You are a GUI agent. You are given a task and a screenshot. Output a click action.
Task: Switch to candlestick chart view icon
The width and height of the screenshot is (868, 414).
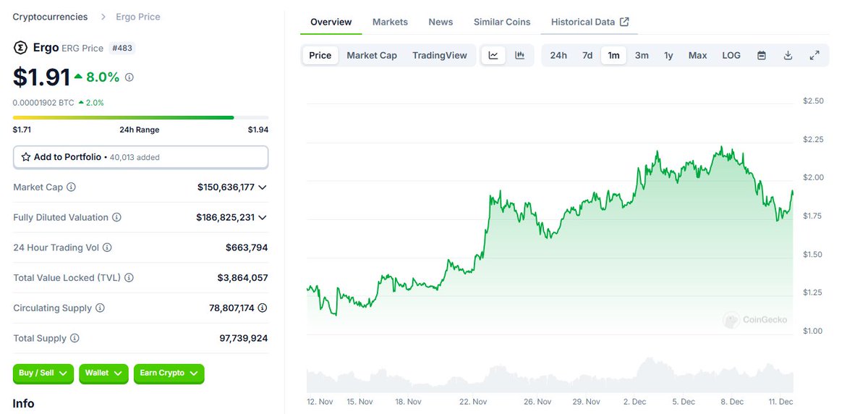tap(519, 55)
